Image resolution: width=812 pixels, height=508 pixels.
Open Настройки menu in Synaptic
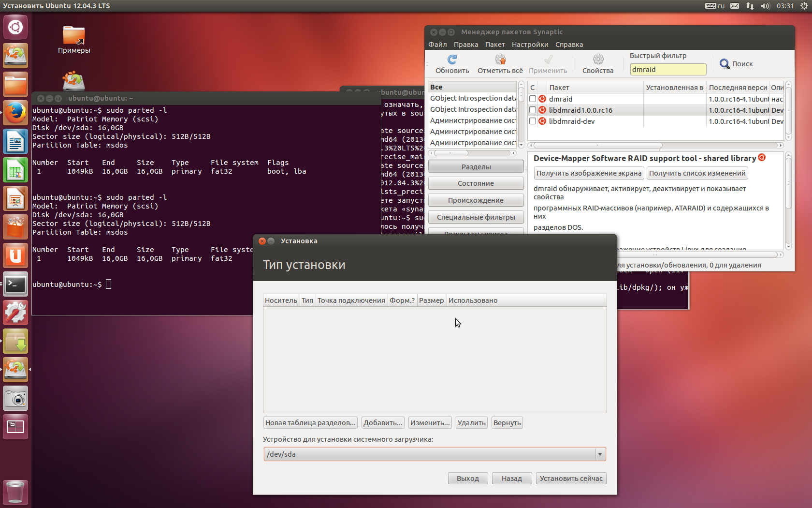pos(530,45)
